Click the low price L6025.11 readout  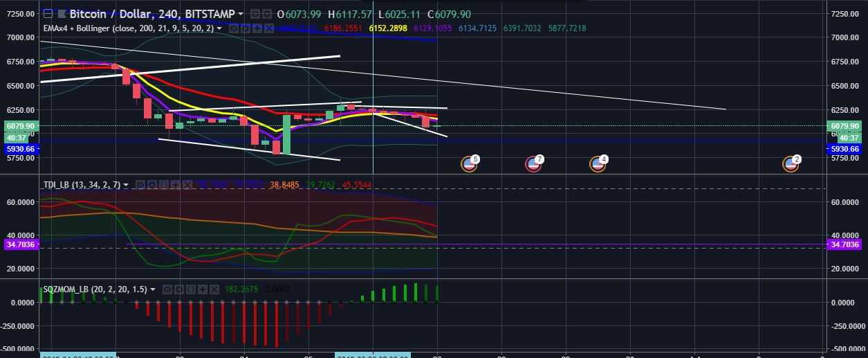tap(400, 14)
